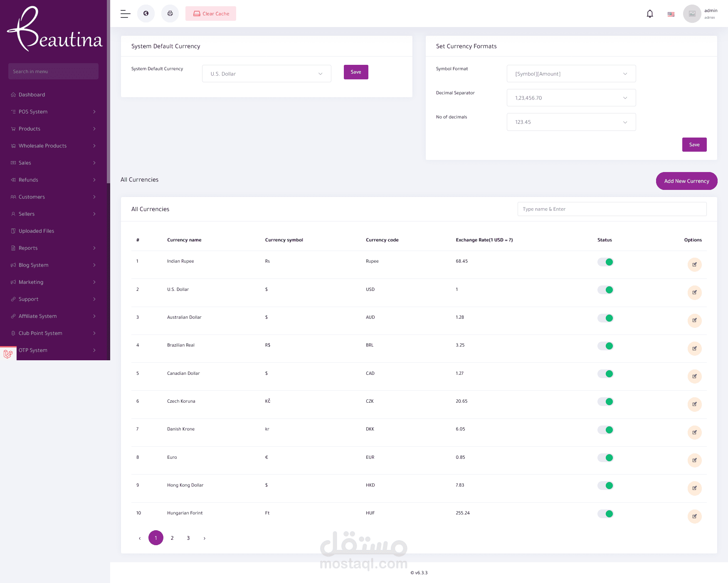Screen dimensions: 728x583
Task: Open System Default Currency dropdown
Action: click(x=267, y=74)
